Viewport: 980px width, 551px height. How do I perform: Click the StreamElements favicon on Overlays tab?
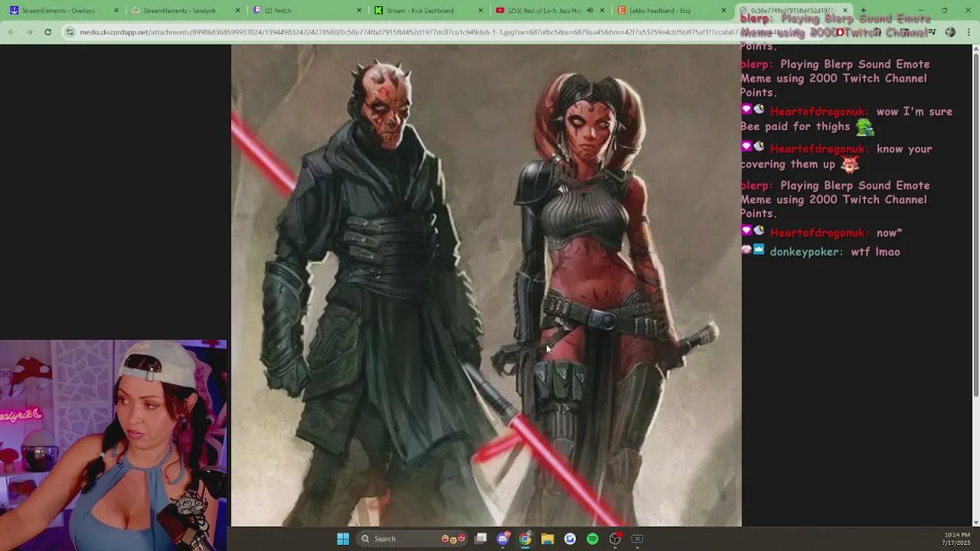pyautogui.click(x=14, y=11)
